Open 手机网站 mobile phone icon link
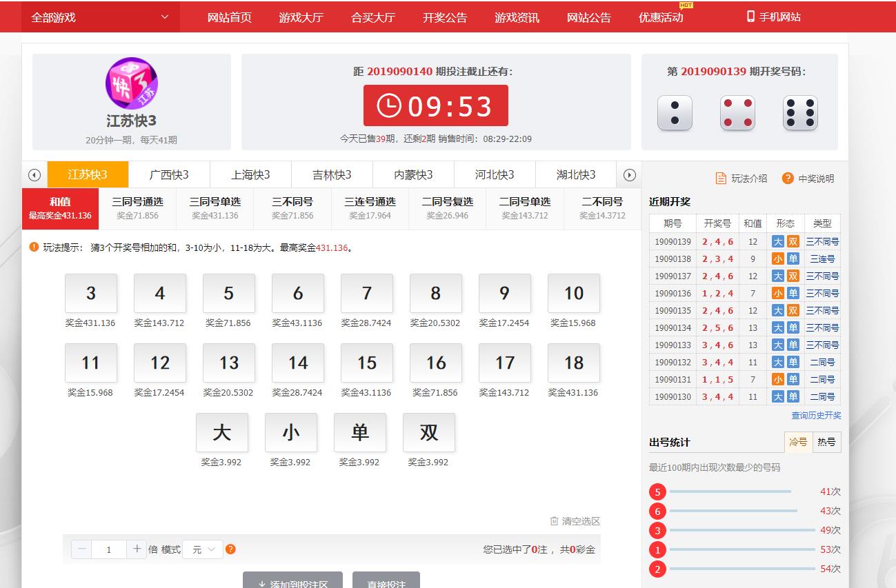The height and width of the screenshot is (588, 896). click(x=750, y=17)
